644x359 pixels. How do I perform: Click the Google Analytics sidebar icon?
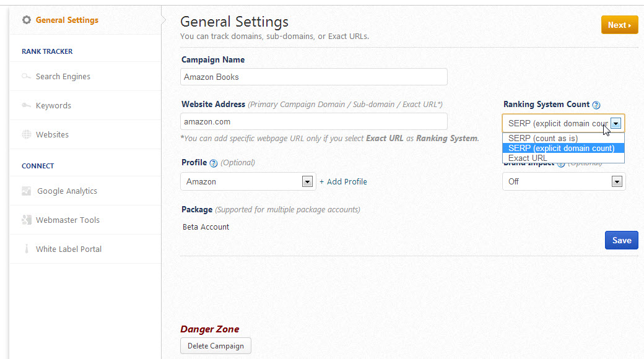[27, 191]
